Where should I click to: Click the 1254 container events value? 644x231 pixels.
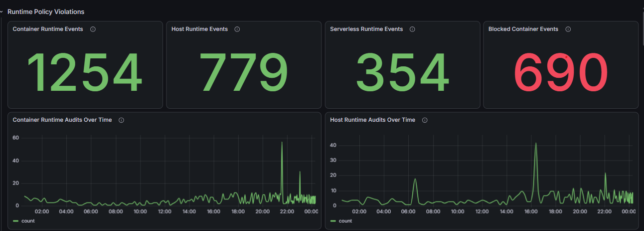(x=84, y=72)
